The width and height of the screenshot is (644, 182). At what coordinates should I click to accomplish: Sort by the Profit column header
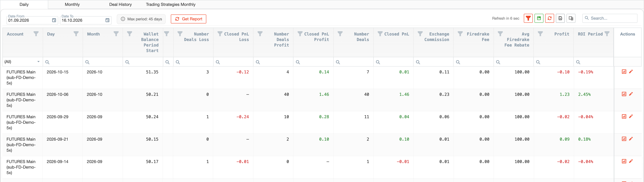tap(562, 34)
